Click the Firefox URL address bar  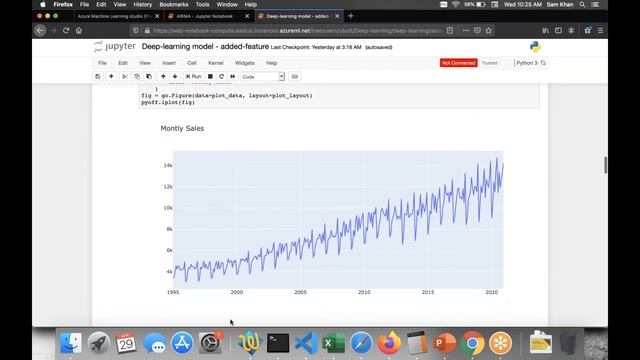[297, 31]
